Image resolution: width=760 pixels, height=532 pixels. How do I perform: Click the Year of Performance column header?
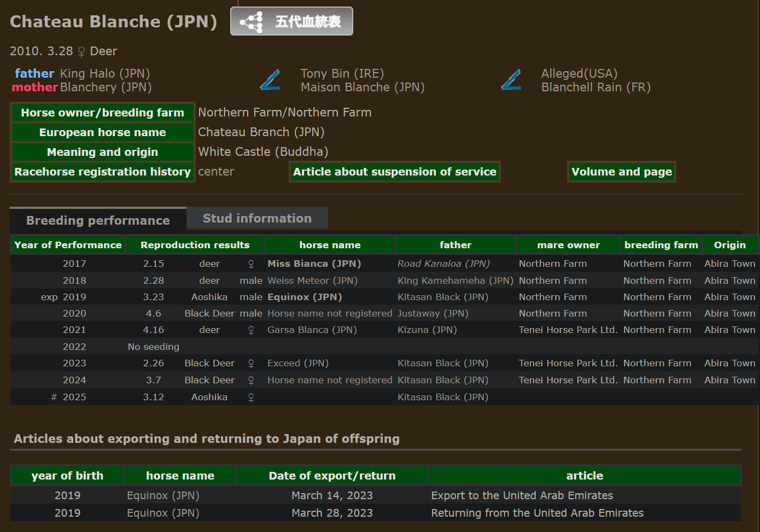(68, 245)
